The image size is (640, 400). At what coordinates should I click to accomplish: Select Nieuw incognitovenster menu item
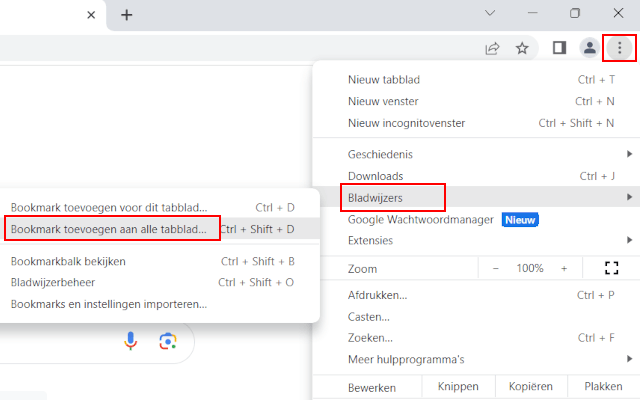(408, 123)
